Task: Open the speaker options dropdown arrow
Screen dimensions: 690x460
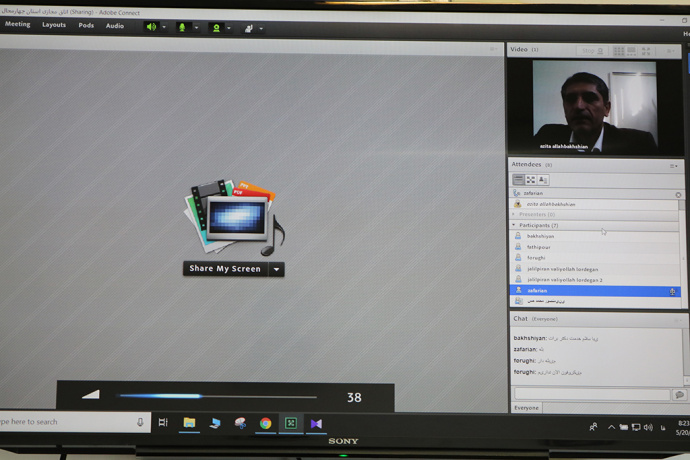Action: (x=165, y=28)
